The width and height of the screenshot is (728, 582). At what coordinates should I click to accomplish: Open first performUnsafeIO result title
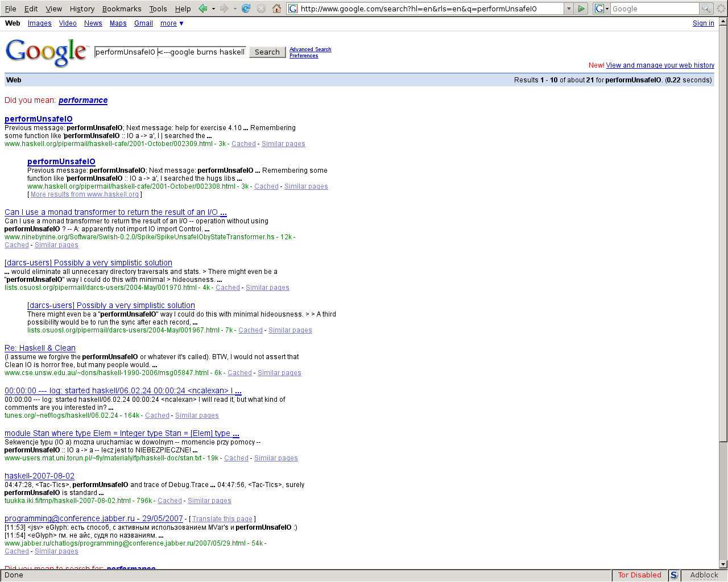(x=39, y=119)
